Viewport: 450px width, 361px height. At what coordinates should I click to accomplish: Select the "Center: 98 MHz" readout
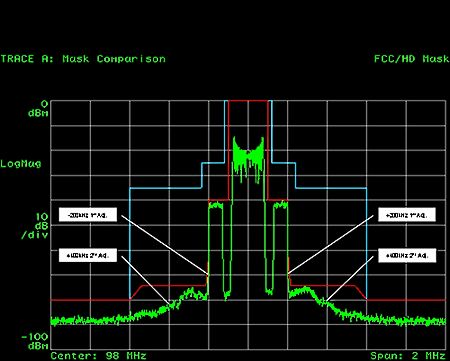point(98,356)
